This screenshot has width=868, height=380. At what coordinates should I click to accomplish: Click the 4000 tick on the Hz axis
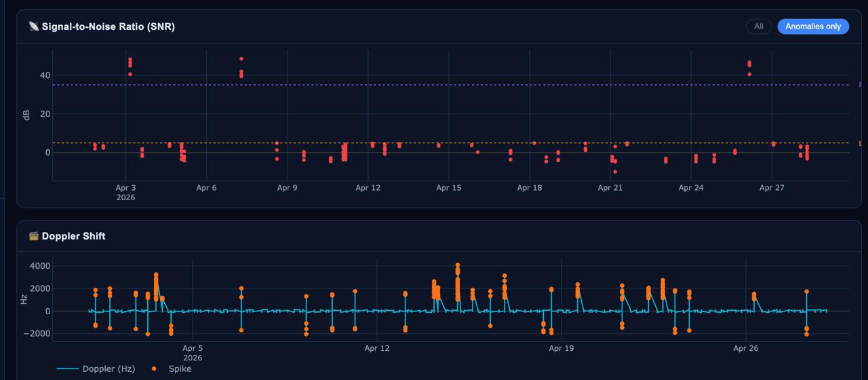39,266
